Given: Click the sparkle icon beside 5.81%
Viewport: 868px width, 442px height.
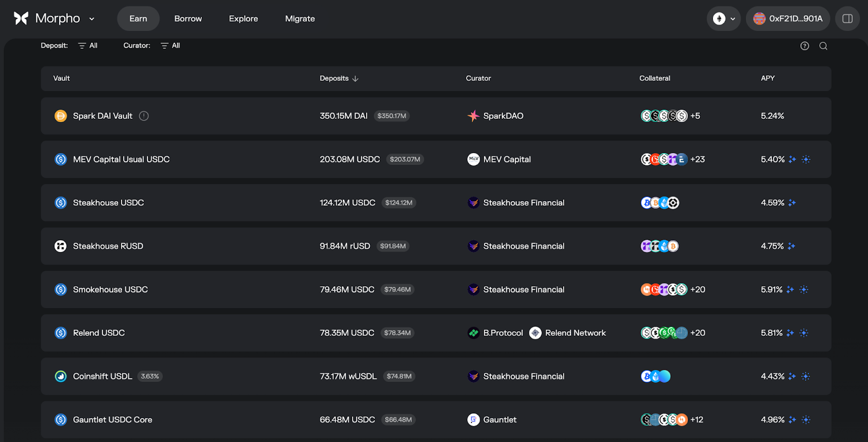Looking at the screenshot, I should tap(790, 333).
